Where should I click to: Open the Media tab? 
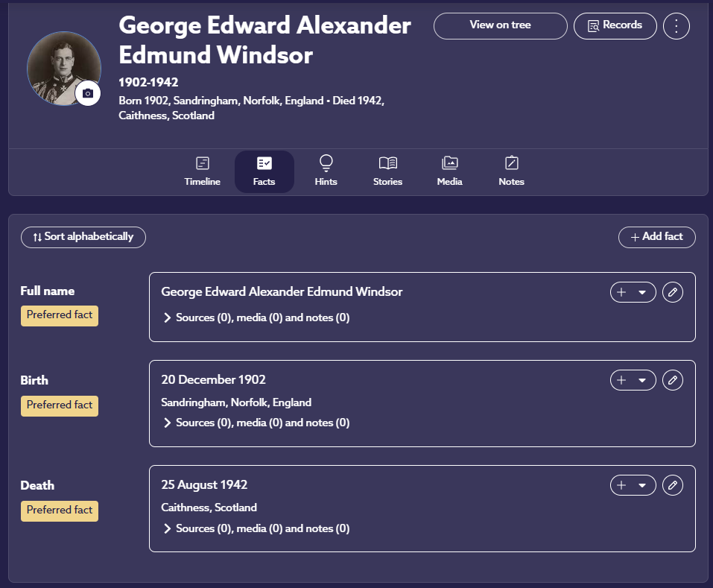click(449, 171)
